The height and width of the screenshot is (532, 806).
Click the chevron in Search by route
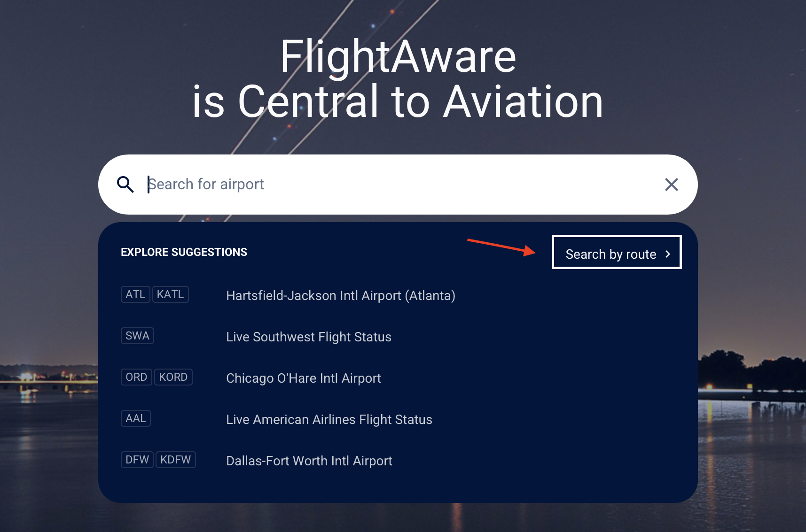click(x=668, y=254)
